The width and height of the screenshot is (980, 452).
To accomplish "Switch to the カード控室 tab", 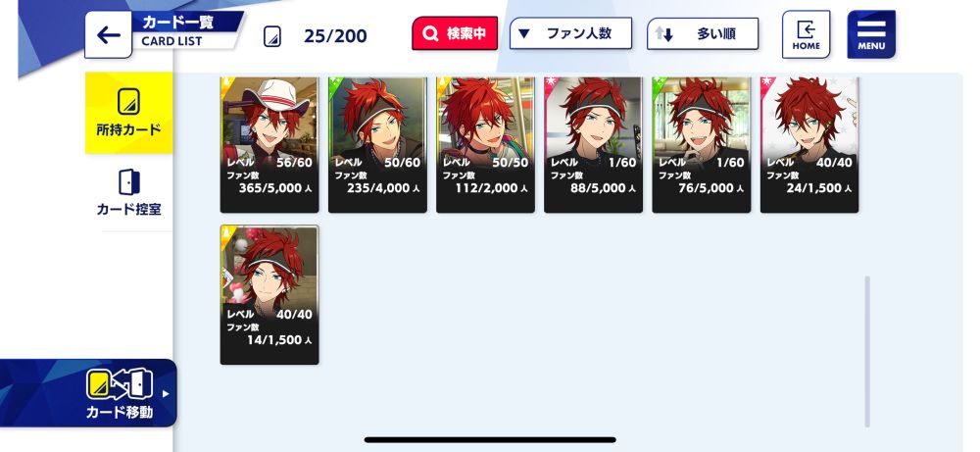I will coord(128,192).
